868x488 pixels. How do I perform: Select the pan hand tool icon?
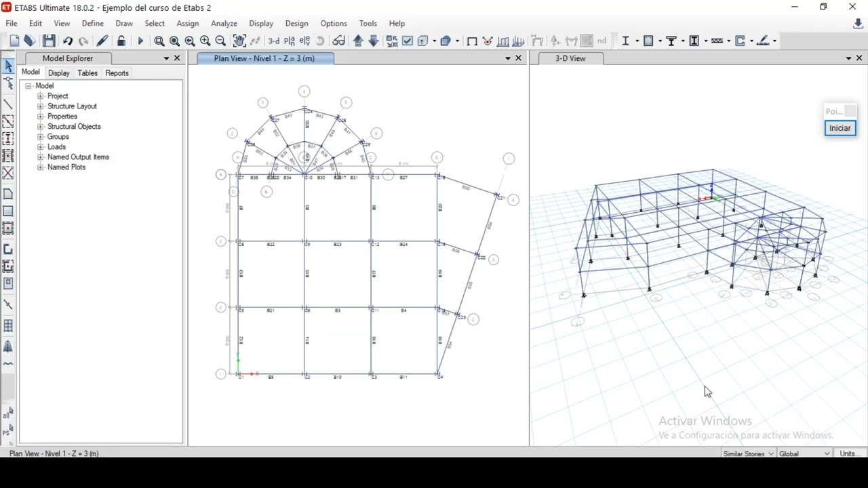pyautogui.click(x=239, y=41)
